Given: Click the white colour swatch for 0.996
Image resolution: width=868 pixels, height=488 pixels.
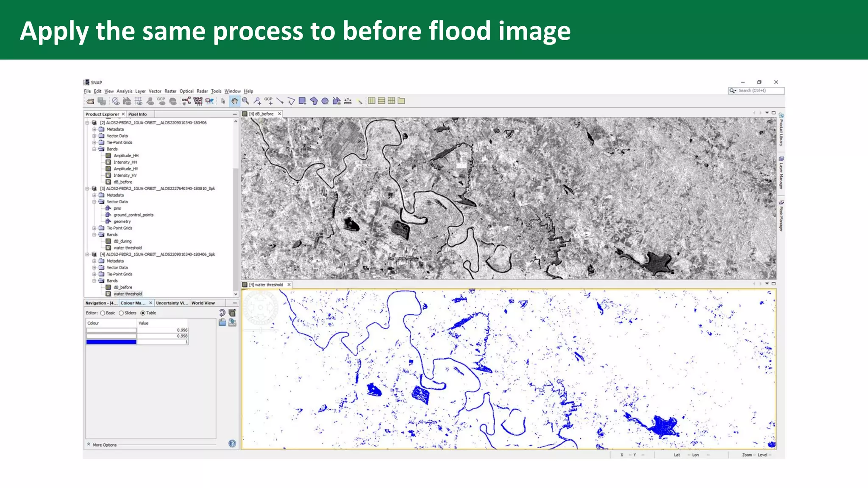Looking at the screenshot, I should [x=111, y=330].
